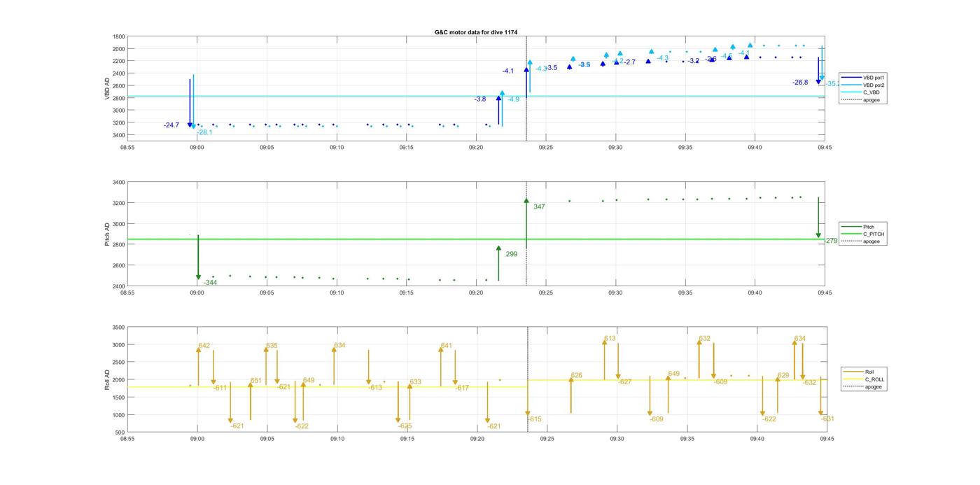Viewport: 980px width, 485px height.
Task: Click the "3500" tick on the Roll axis
Action: pos(119,328)
